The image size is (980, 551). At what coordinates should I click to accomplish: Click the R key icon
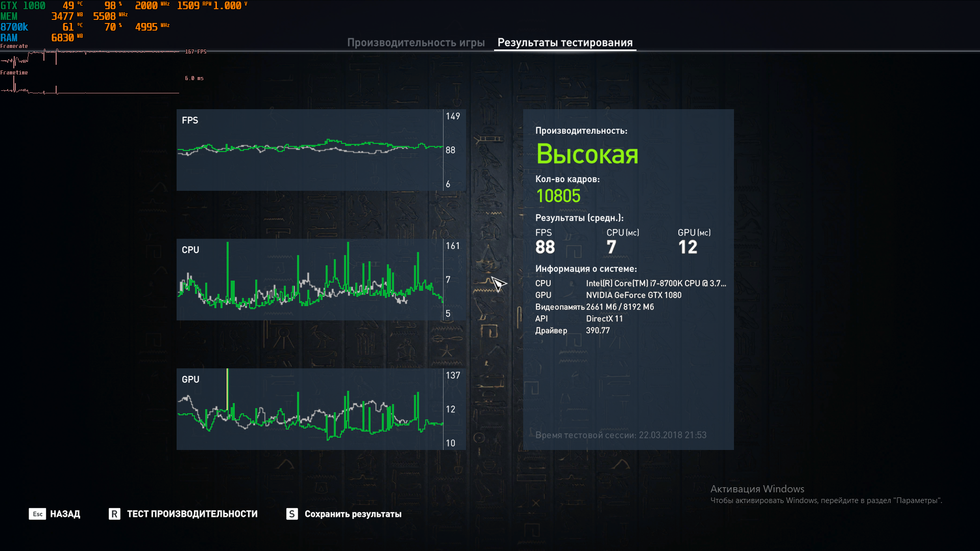coord(114,514)
